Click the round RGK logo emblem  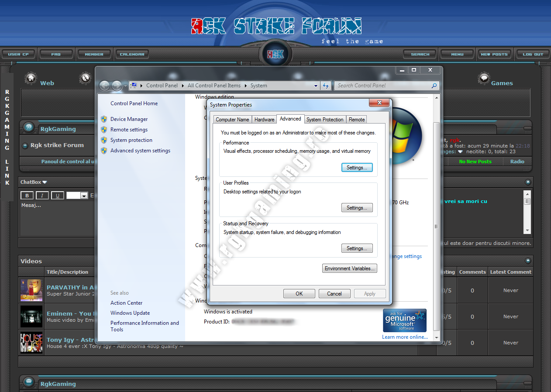275,54
